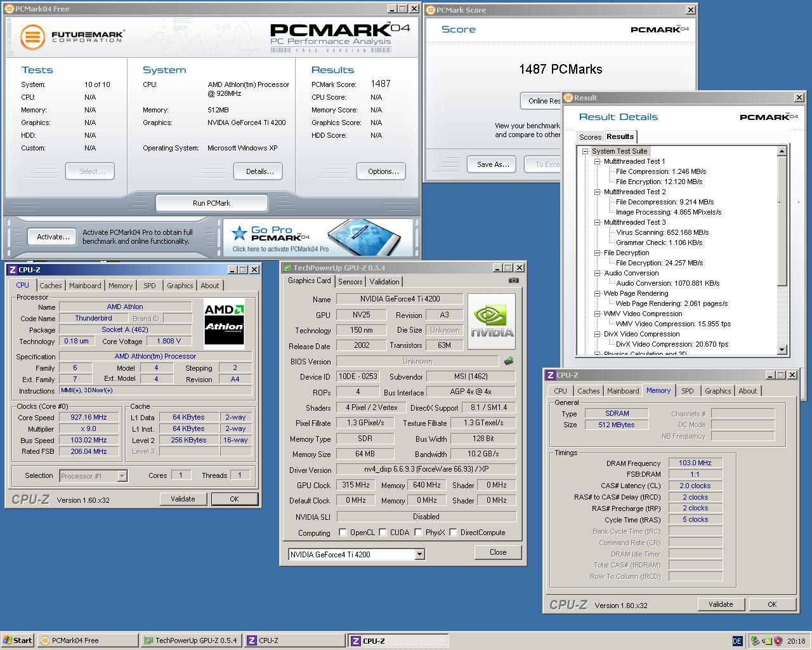Collapse the System Test Suite tree node

[x=586, y=151]
